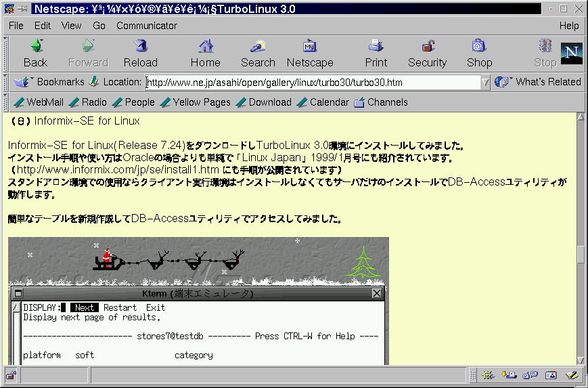Click the Santa sleigh in the image
Image resolution: width=588 pixels, height=388 pixels.
click(x=109, y=259)
